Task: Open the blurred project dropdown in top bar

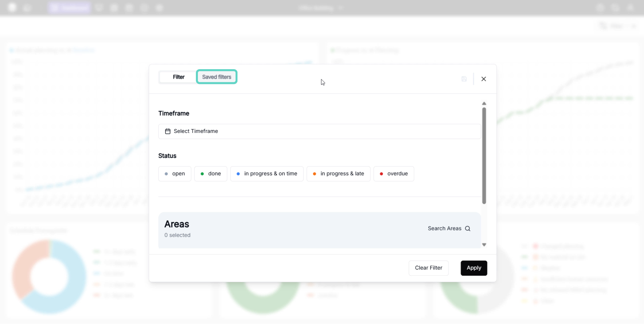Action: coord(320,8)
